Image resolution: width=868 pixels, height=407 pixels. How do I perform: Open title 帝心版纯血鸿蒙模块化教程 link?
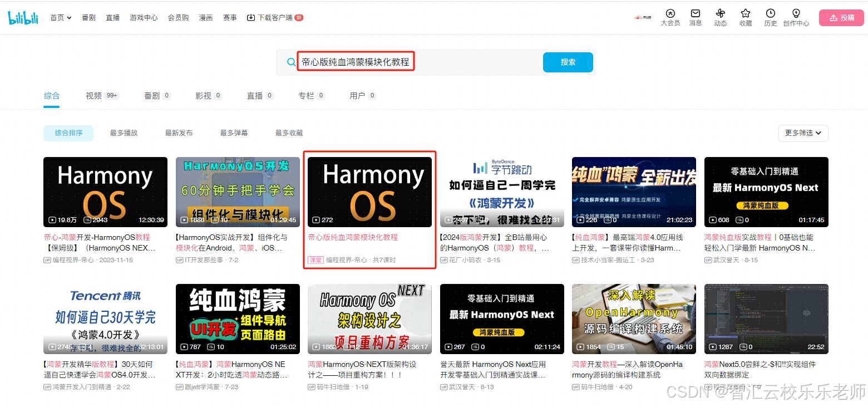[x=353, y=237]
